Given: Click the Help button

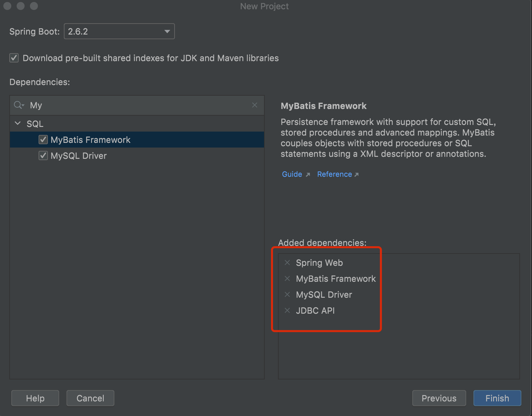Looking at the screenshot, I should coord(35,398).
